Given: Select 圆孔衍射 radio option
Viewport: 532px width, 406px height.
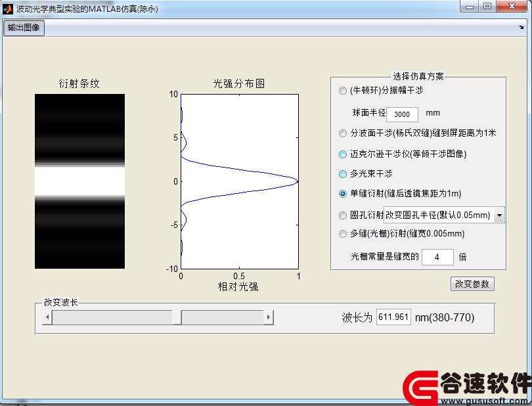Looking at the screenshot, I should [x=343, y=215].
